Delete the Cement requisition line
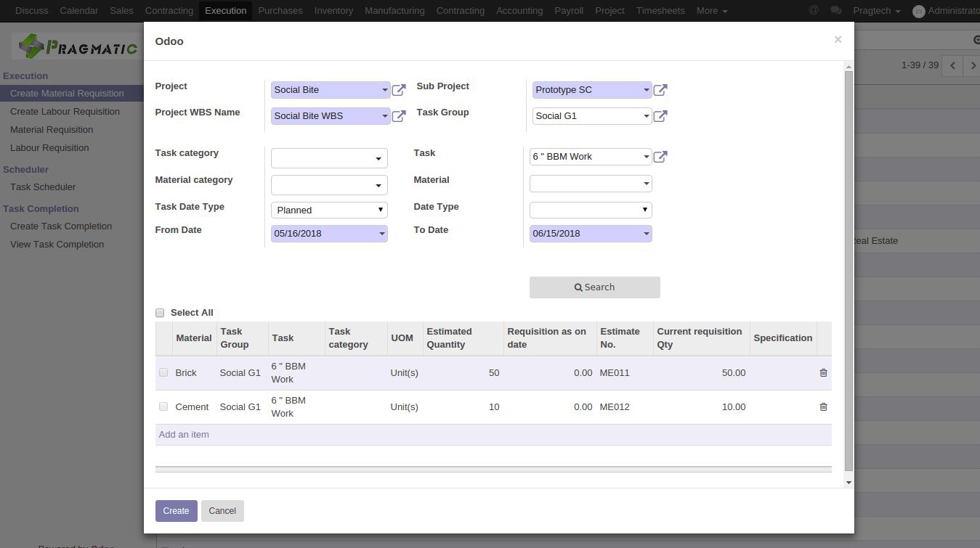 [823, 406]
